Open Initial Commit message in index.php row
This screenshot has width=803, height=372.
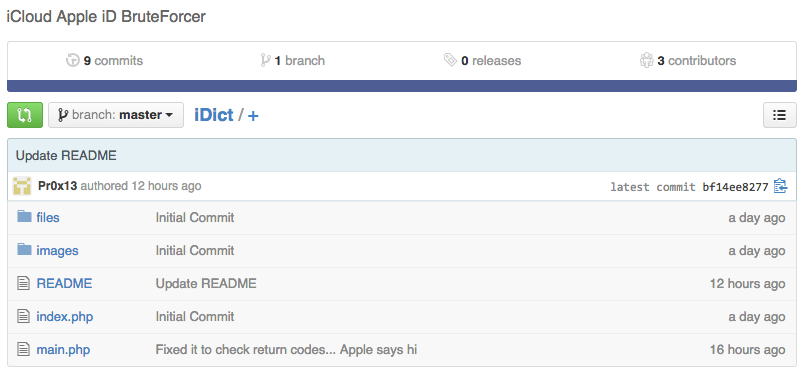coord(195,317)
